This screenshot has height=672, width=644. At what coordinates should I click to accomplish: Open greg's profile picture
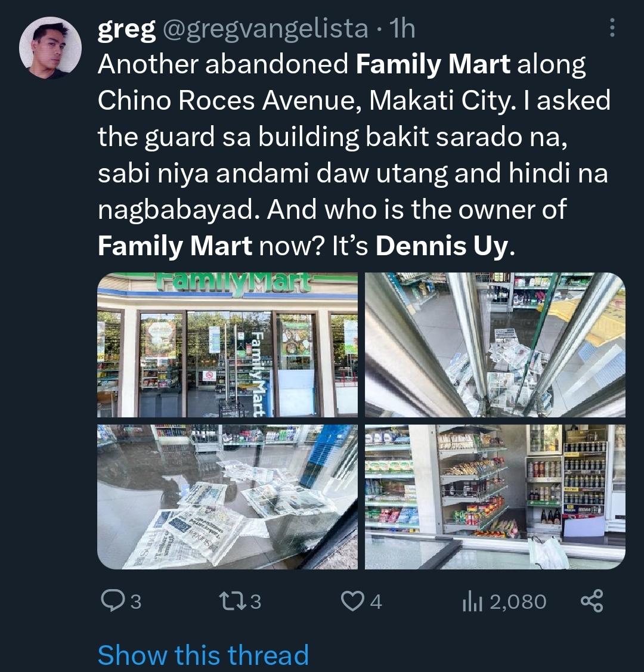(51, 48)
